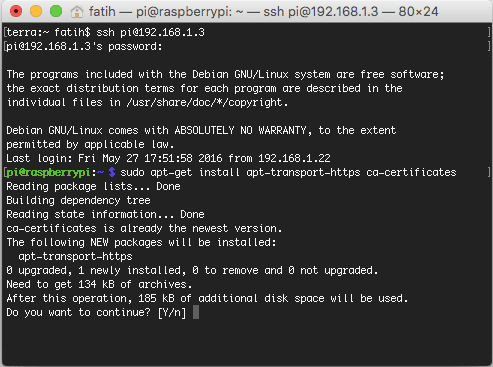The image size is (493, 367).
Task: Click the 'apt-transport-https' package name in list
Action: (x=75, y=256)
